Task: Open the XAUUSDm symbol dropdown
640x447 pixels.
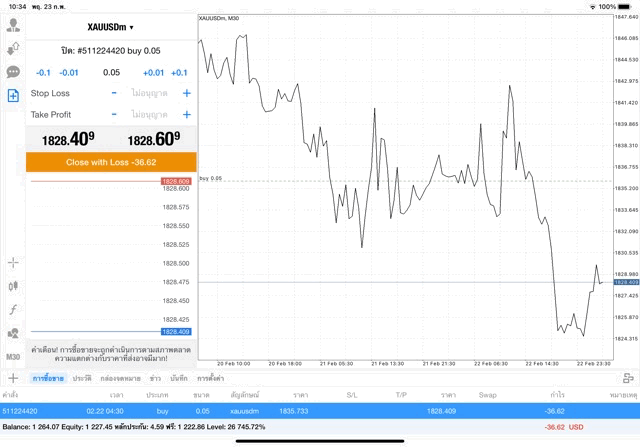Action: 110,27
